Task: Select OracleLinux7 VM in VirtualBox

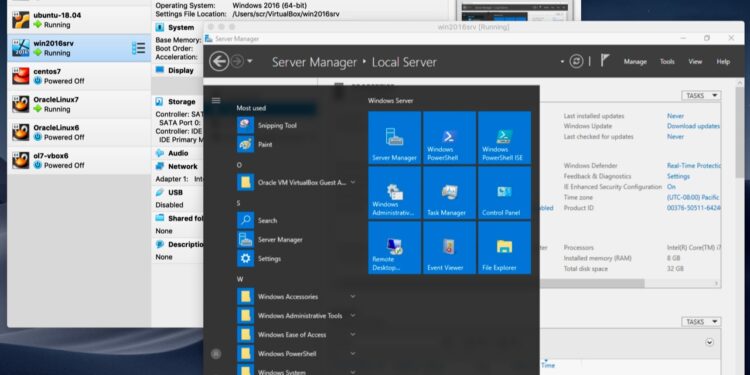Action: click(79, 104)
